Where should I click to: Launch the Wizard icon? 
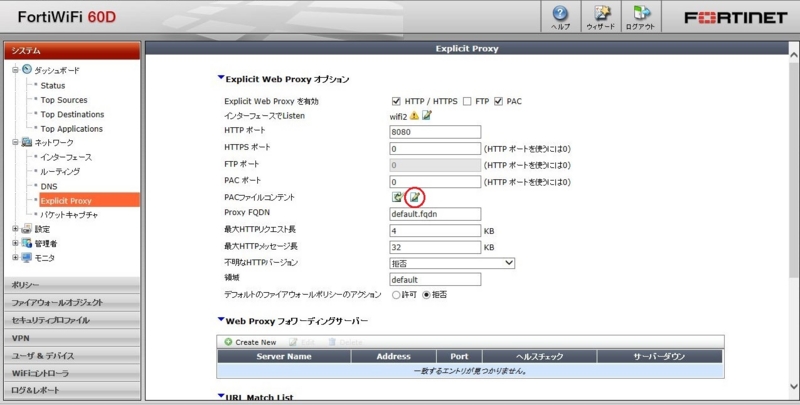point(601,13)
